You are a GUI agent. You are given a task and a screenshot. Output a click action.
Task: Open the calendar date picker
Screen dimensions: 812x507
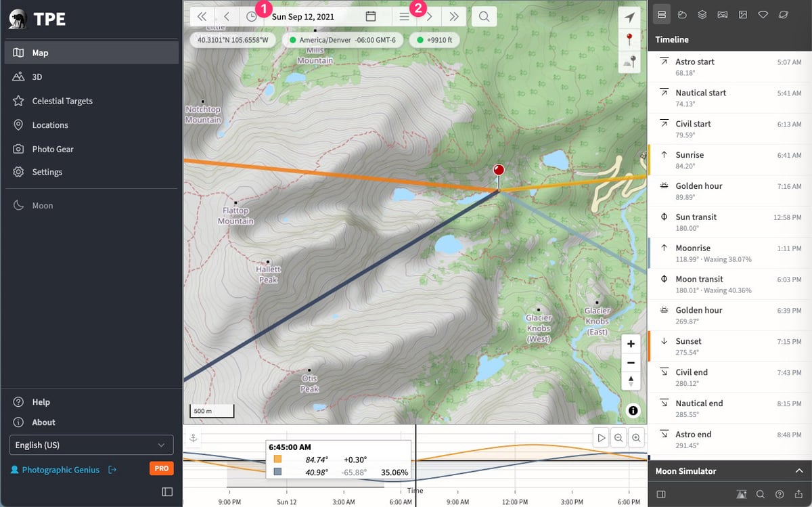click(x=371, y=16)
